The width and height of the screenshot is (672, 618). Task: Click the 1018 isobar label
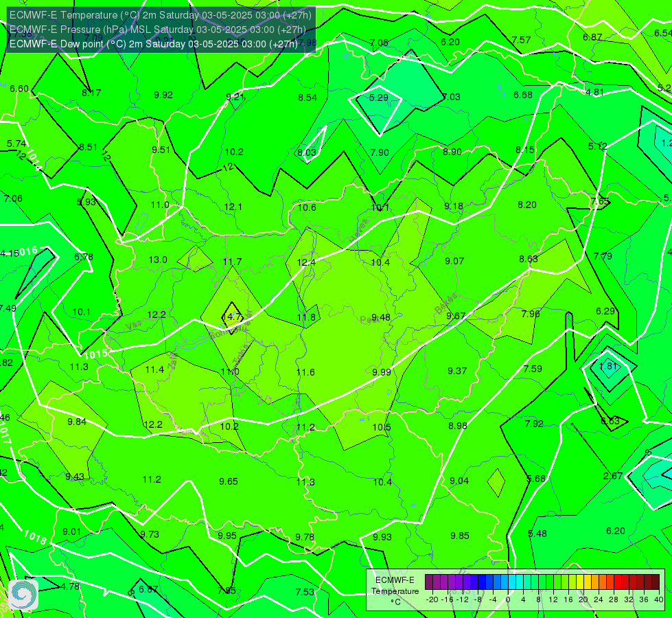[x=35, y=537]
